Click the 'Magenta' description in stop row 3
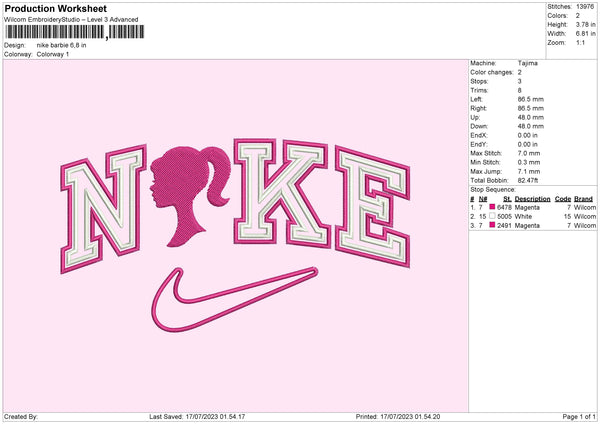Screen dimensions: 600x424 [527, 226]
